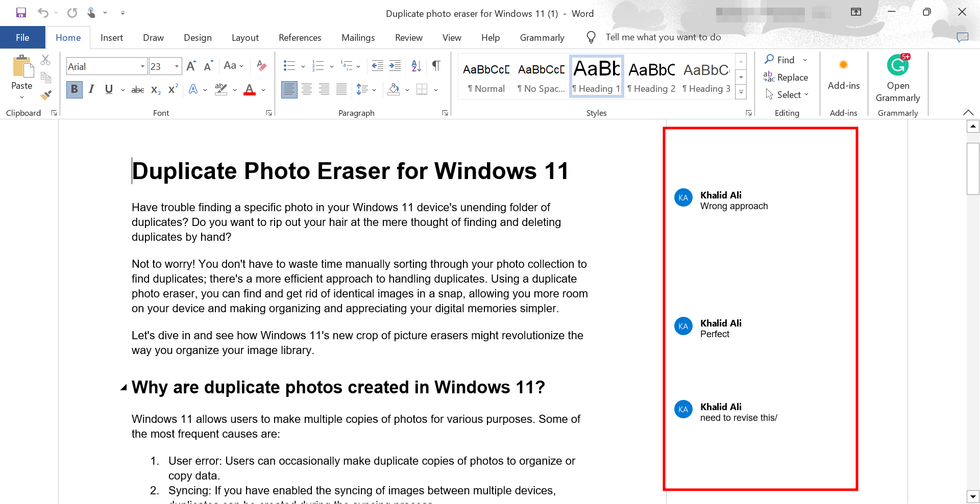Click the 'Tell me what you want to do' box
The image size is (980, 504).
[x=663, y=37]
